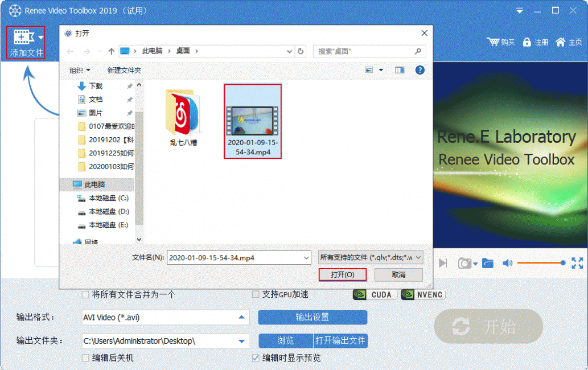588x370 pixels.
Task: Click the forward arrow in Open dialog
Action: click(x=87, y=51)
